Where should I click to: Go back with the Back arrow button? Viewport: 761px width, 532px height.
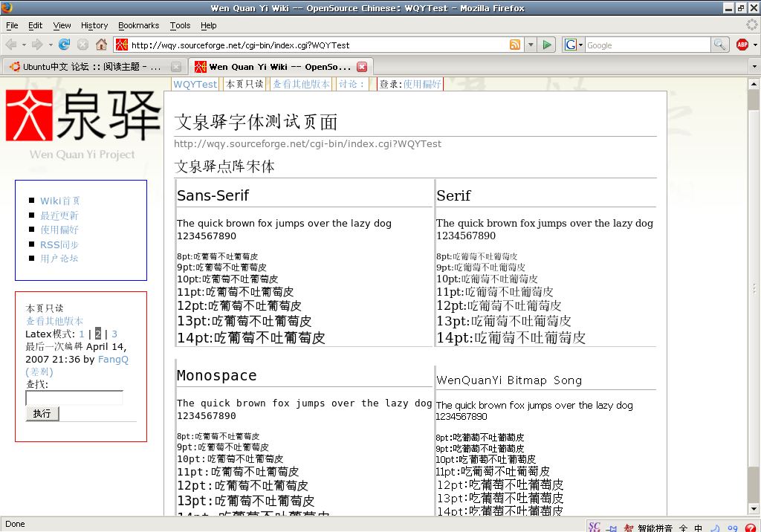(x=10, y=45)
